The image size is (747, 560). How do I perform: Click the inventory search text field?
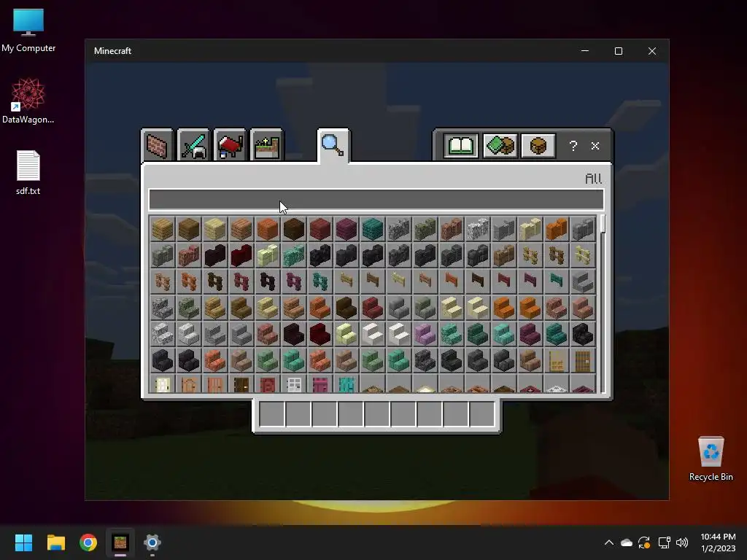[x=376, y=200]
